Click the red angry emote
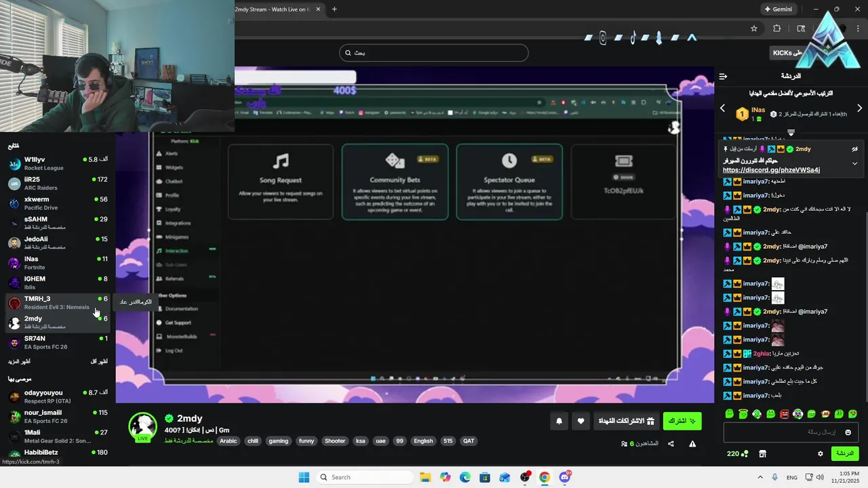The height and width of the screenshot is (488, 868). click(x=785, y=413)
